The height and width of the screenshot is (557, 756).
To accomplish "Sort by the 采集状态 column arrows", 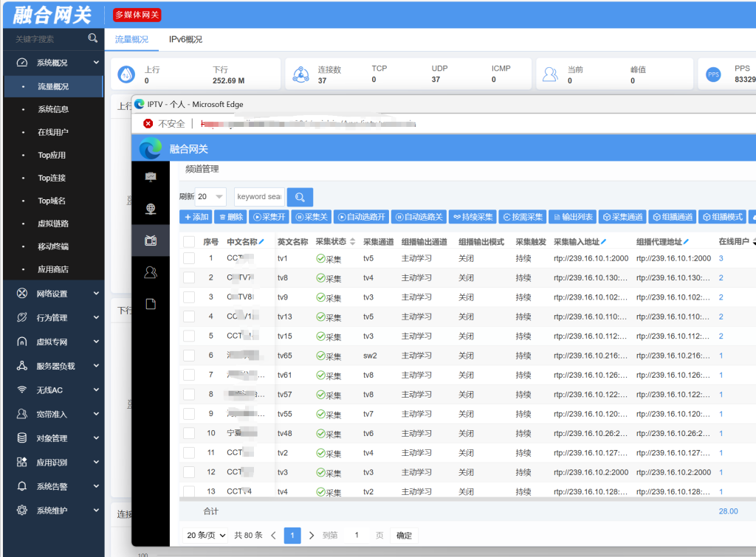I will [x=352, y=241].
